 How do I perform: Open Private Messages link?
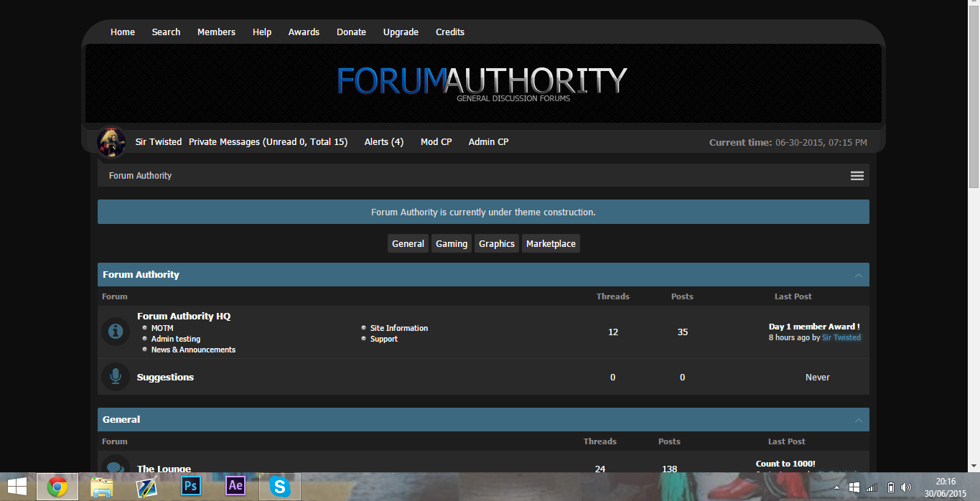click(x=268, y=142)
